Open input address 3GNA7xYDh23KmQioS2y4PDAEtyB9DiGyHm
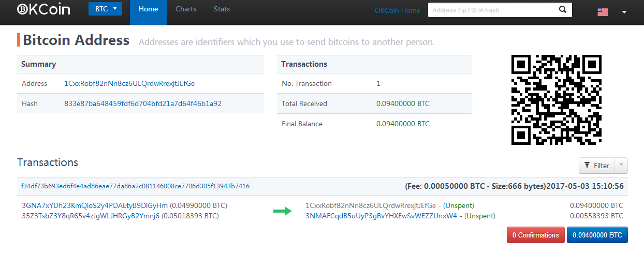The image size is (644, 253). [x=94, y=205]
